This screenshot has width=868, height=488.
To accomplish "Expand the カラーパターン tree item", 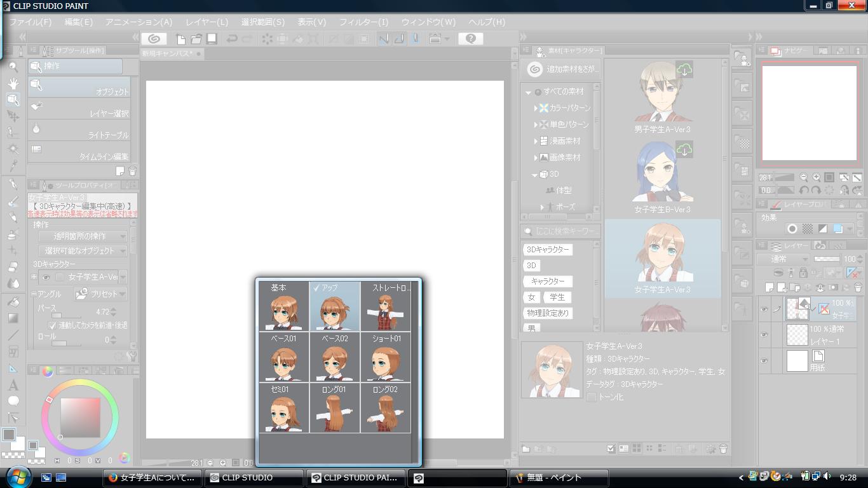I will pyautogui.click(x=536, y=108).
